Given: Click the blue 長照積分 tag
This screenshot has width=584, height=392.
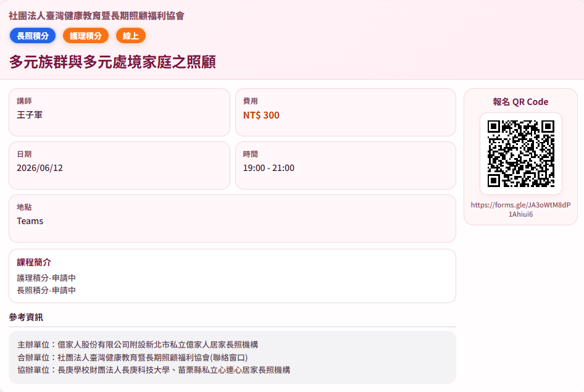Looking at the screenshot, I should click(33, 36).
